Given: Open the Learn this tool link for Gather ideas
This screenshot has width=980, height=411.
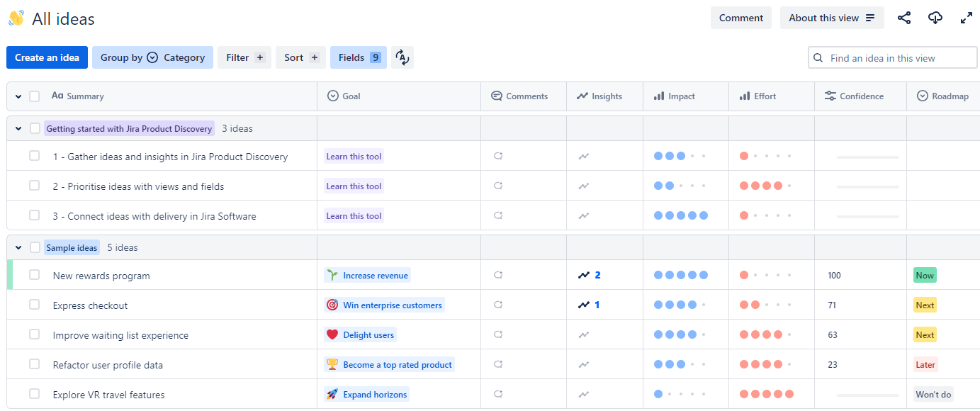Looking at the screenshot, I should (x=354, y=156).
